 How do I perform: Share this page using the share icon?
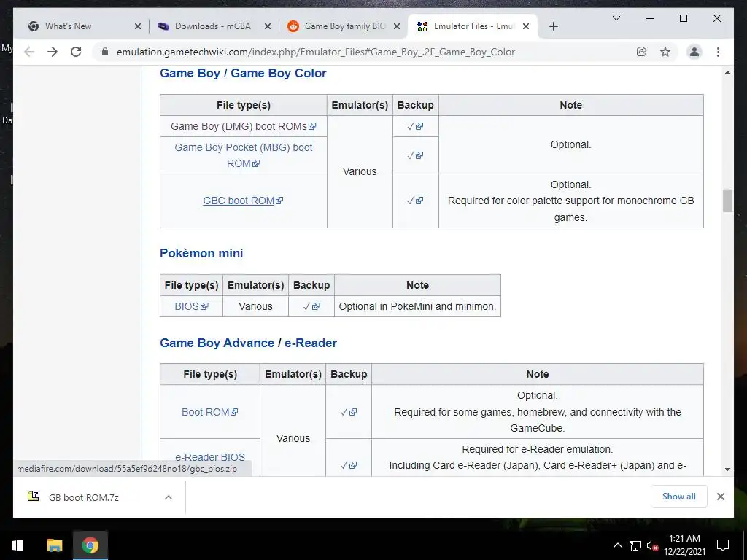(642, 52)
